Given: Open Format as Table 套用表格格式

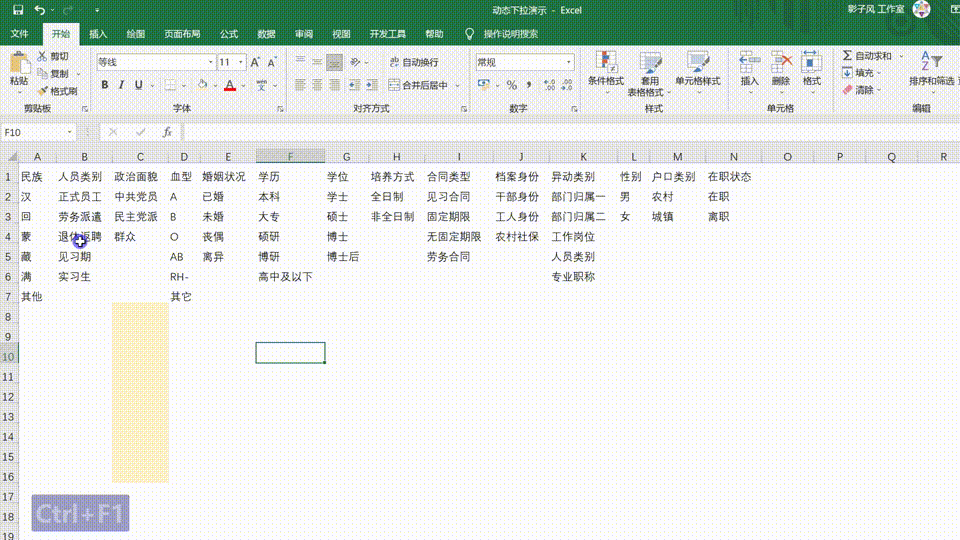Looking at the screenshot, I should pyautogui.click(x=649, y=73).
